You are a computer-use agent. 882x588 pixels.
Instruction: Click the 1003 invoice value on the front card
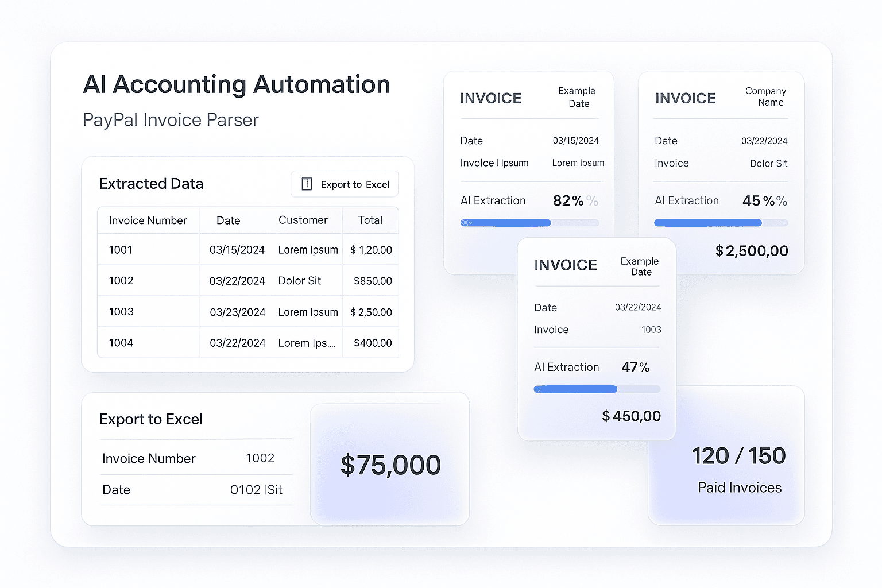[x=651, y=330]
